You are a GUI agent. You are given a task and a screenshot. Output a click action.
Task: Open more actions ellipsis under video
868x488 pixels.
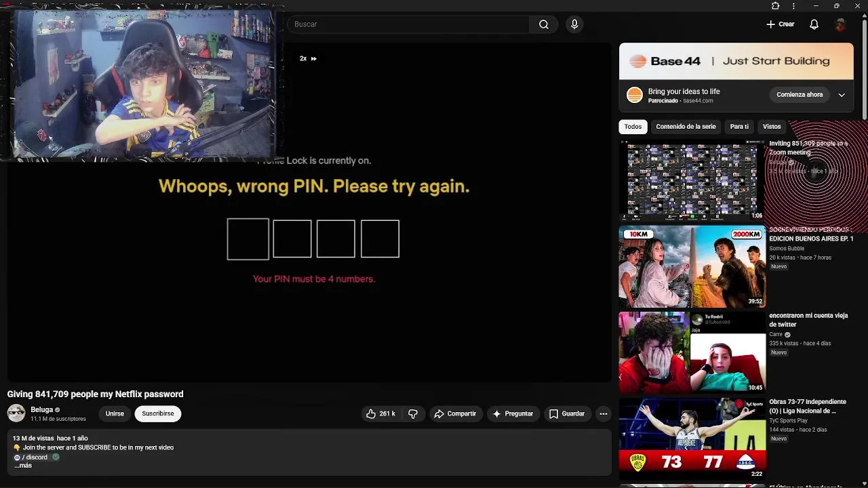[x=603, y=413]
